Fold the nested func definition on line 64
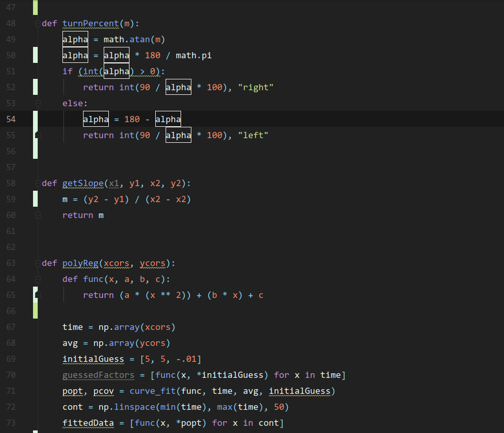Image resolution: width=504 pixels, height=433 pixels. 37,279
